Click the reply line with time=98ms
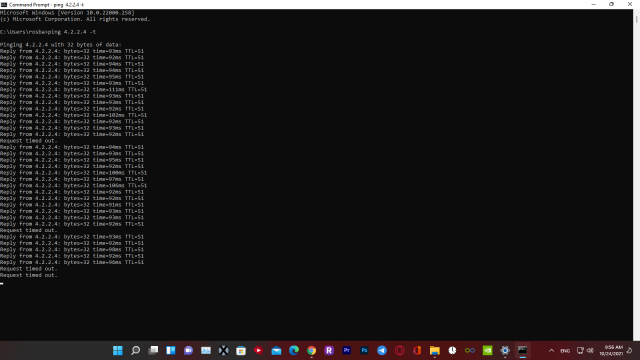The width and height of the screenshot is (640, 360). (x=72, y=249)
